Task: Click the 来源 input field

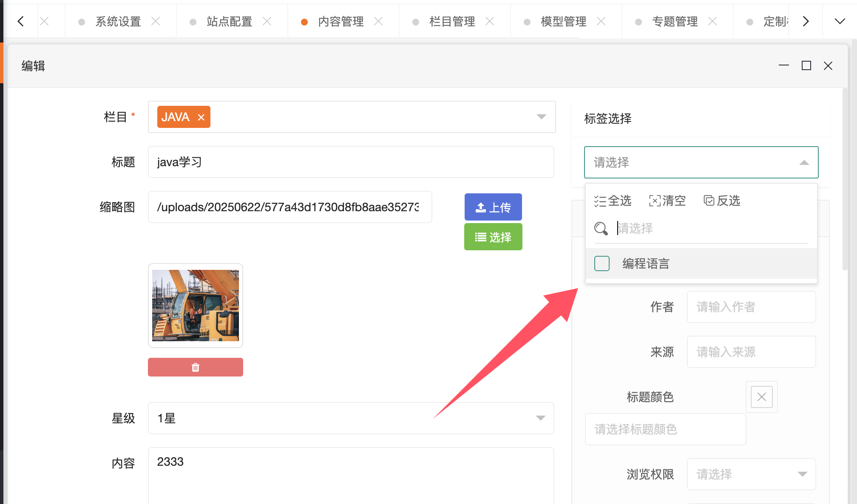Action: [751, 352]
